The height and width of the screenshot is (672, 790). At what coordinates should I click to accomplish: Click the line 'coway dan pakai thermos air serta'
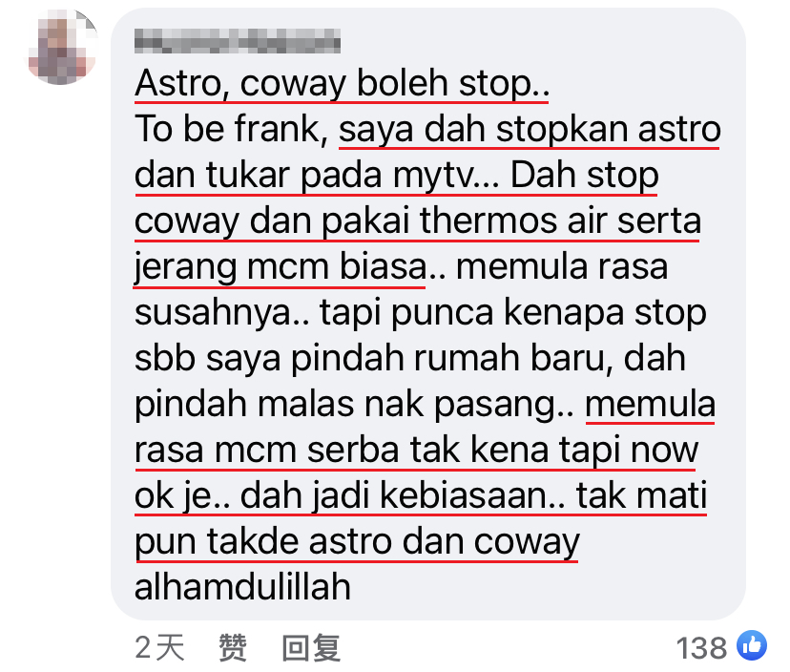[418, 221]
